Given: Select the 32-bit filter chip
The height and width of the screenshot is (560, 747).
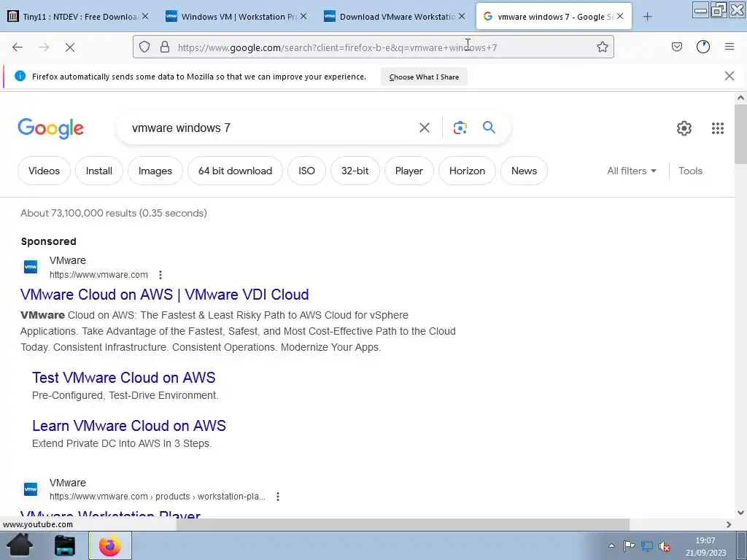Looking at the screenshot, I should pos(355,171).
